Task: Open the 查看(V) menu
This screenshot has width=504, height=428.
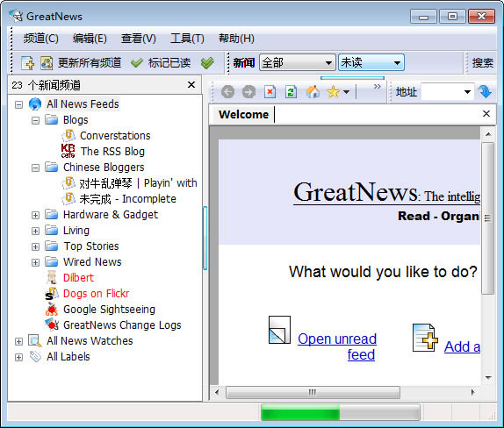Action: 139,39
